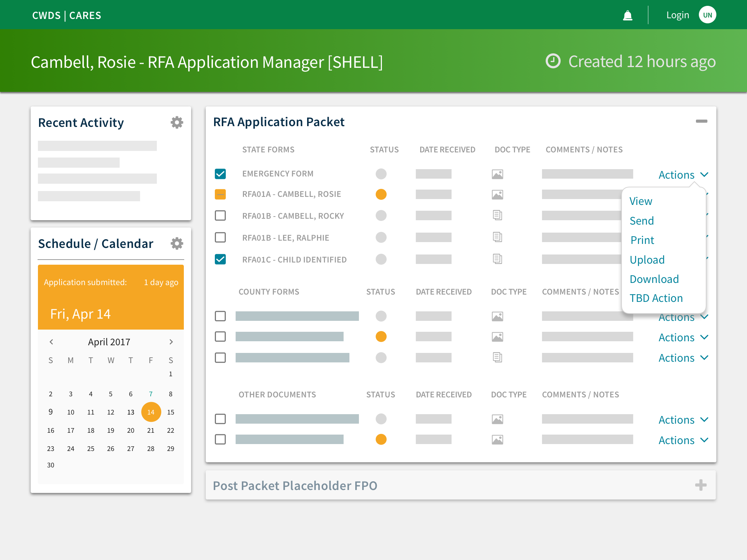Choose Upload from the Actions menu
This screenshot has width=747, height=560.
(647, 260)
